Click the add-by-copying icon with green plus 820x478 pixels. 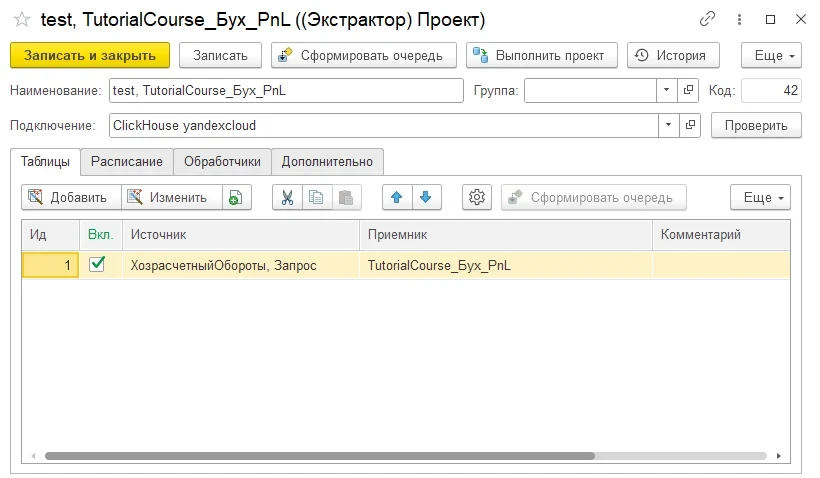click(235, 197)
